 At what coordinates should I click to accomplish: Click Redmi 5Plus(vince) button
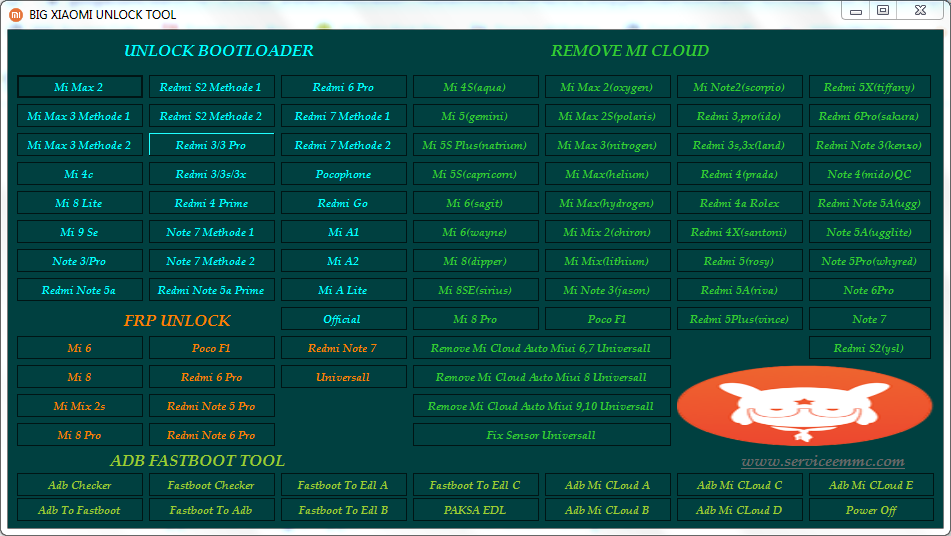740,319
